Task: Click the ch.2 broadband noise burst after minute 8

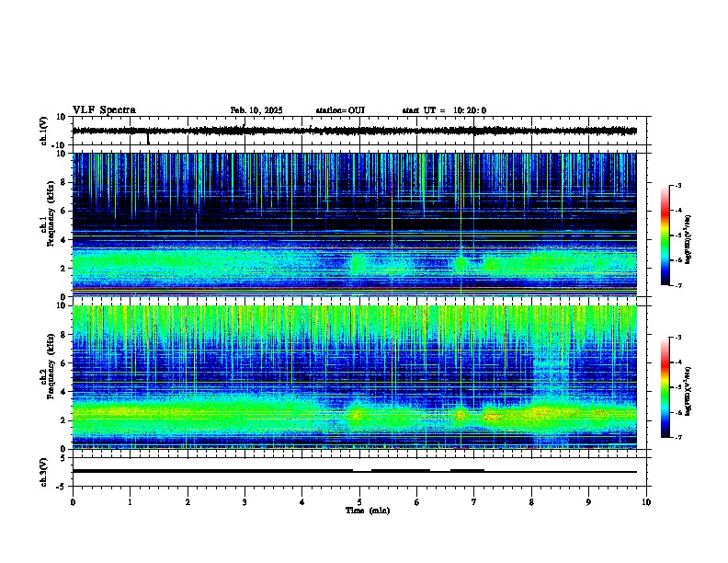Action: coord(551,376)
